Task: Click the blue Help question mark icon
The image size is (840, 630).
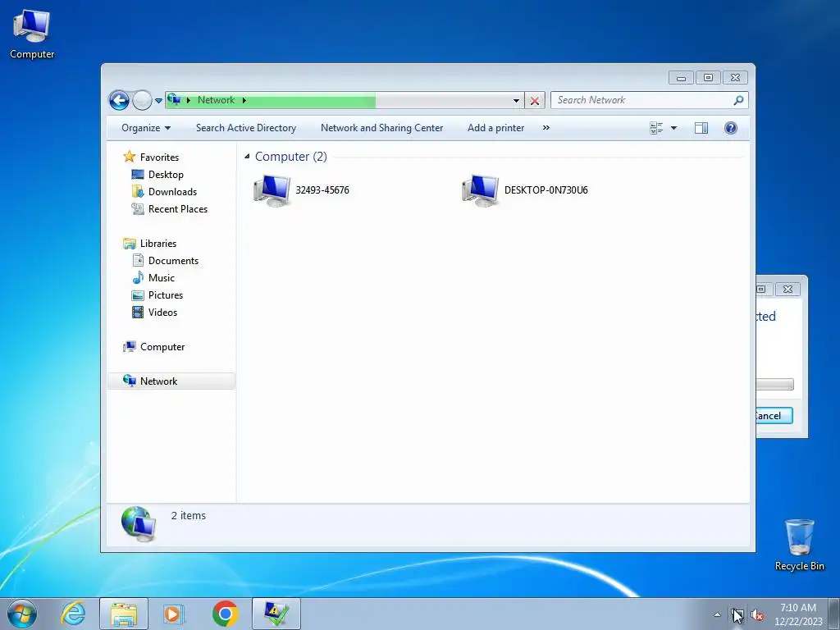Action: (730, 128)
